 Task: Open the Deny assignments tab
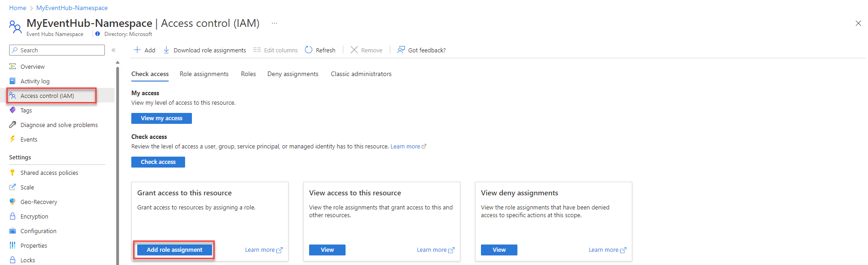pos(293,74)
